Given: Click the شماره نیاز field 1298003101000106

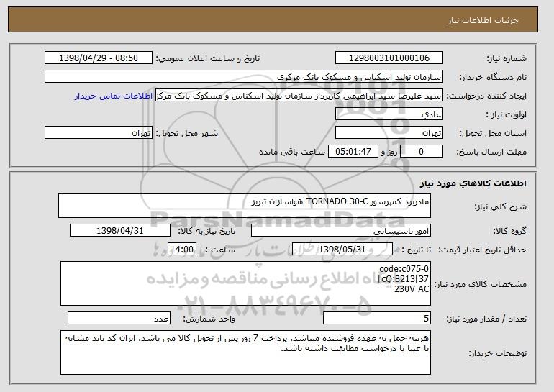Looking at the screenshot, I should point(389,58).
